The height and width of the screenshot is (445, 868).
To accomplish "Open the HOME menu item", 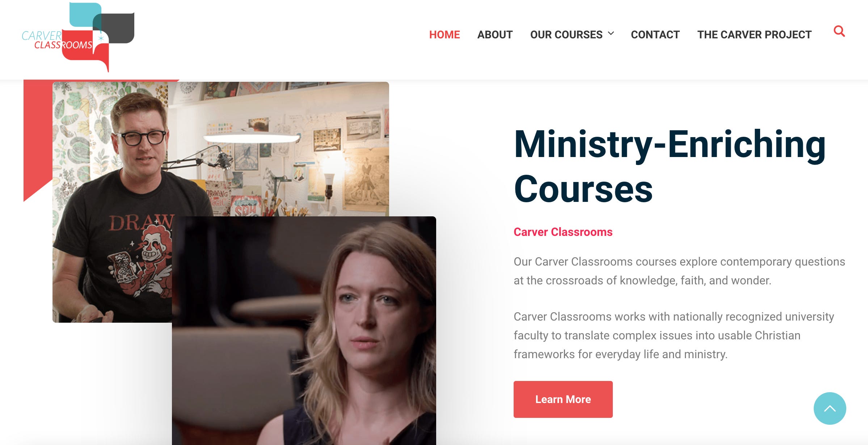I will [444, 35].
